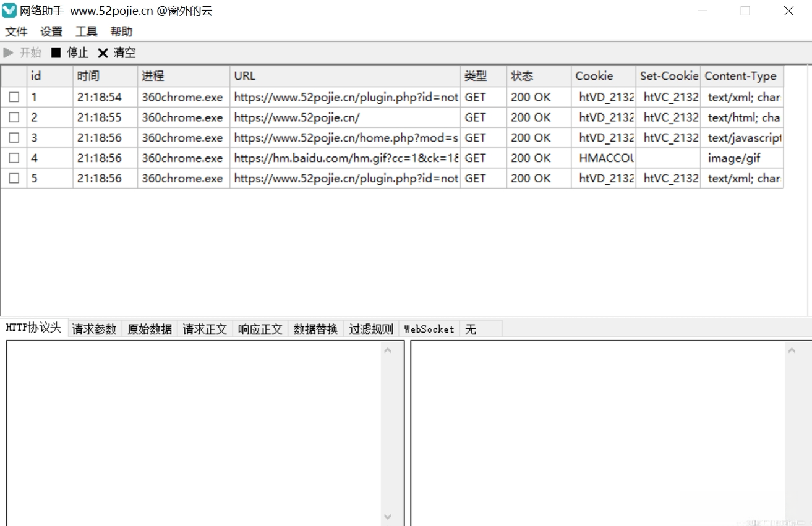Tick the checkbox for request id 5
Image resolution: width=812 pixels, height=526 pixels.
[14, 179]
